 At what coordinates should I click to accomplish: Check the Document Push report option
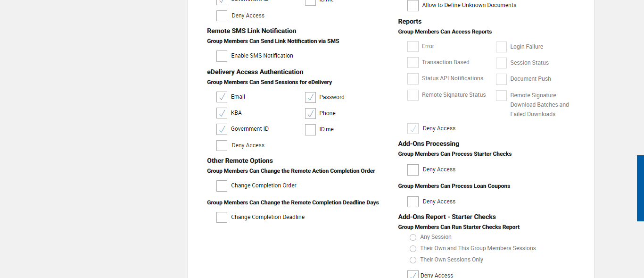(x=501, y=79)
